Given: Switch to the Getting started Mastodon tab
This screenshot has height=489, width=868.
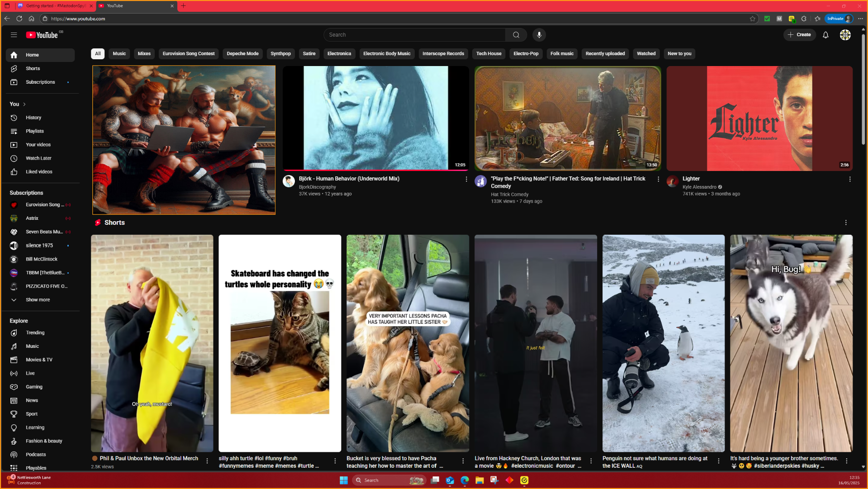Looking at the screenshot, I should [x=55, y=6].
